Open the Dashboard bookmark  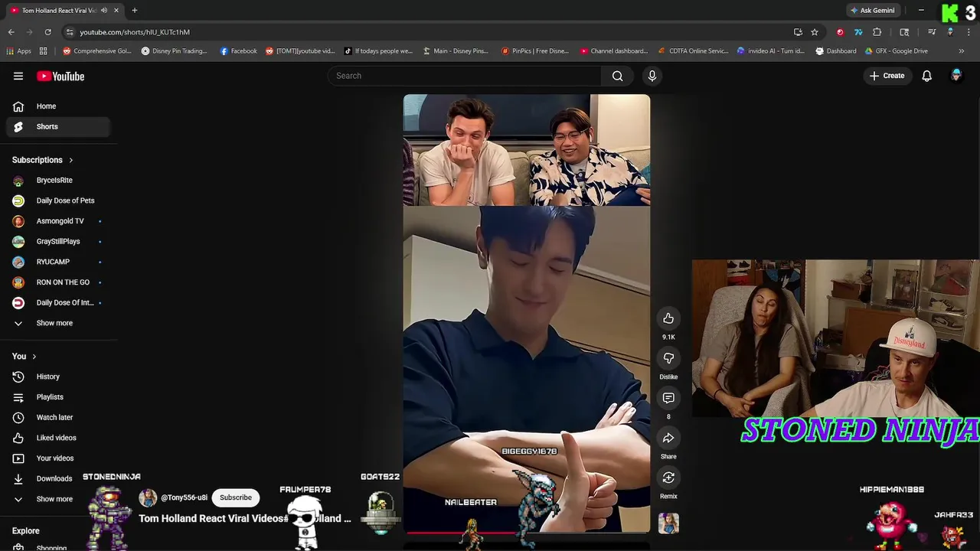coord(836,51)
